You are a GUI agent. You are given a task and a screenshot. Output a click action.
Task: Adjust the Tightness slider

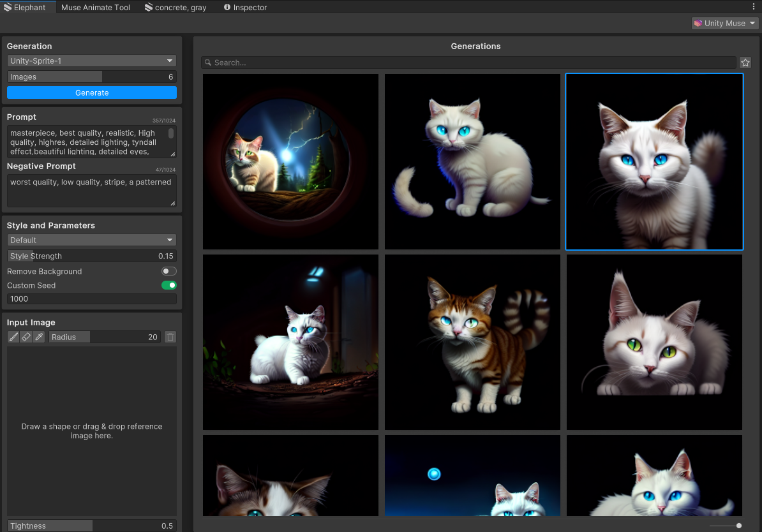(91, 526)
